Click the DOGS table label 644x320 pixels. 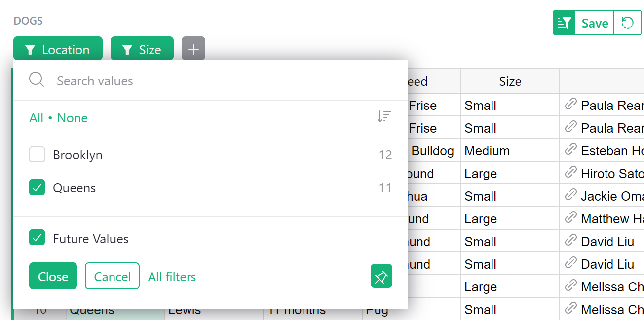coord(28,21)
